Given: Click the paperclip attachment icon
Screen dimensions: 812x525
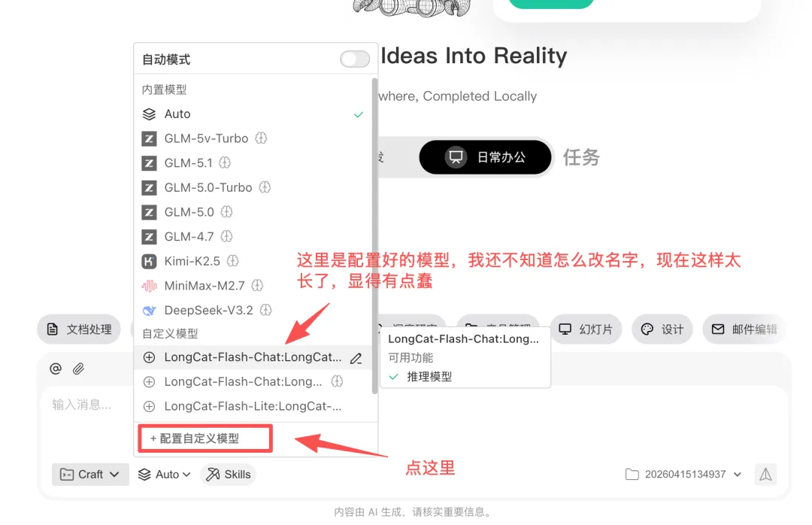Looking at the screenshot, I should [x=78, y=369].
